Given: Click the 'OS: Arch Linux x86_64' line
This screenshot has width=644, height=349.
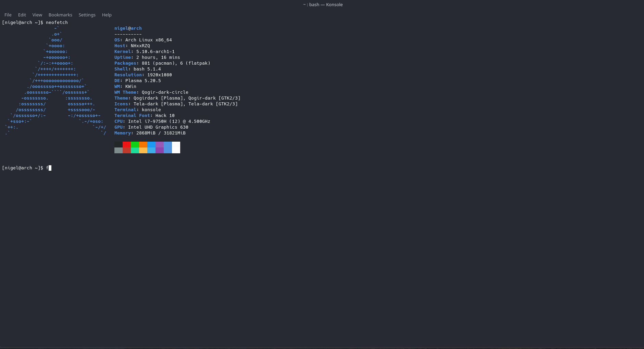Looking at the screenshot, I should tap(143, 40).
